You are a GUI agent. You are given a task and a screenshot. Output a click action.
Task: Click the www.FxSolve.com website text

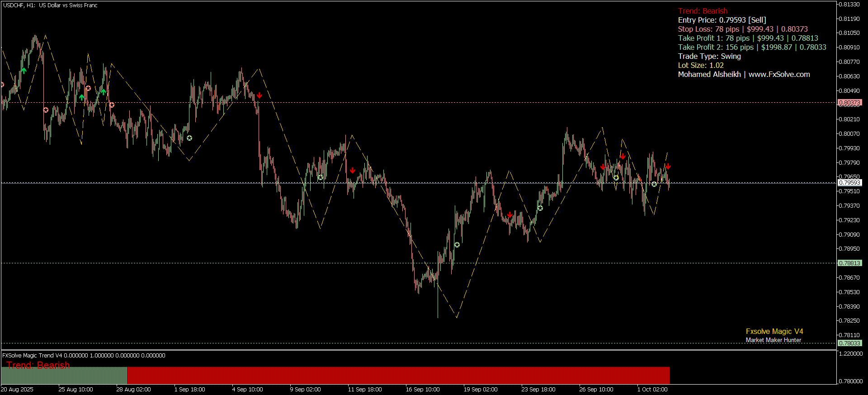(779, 75)
